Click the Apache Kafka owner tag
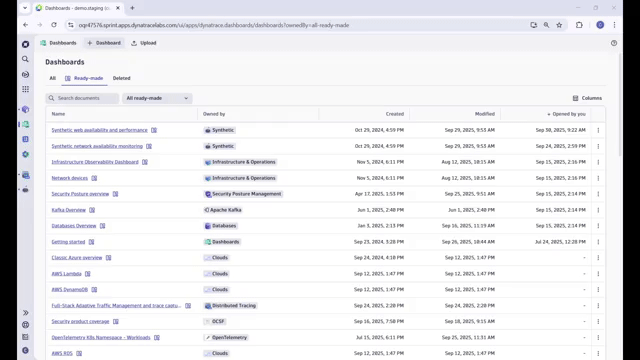Screen dimensions: 640x360 coord(223,210)
